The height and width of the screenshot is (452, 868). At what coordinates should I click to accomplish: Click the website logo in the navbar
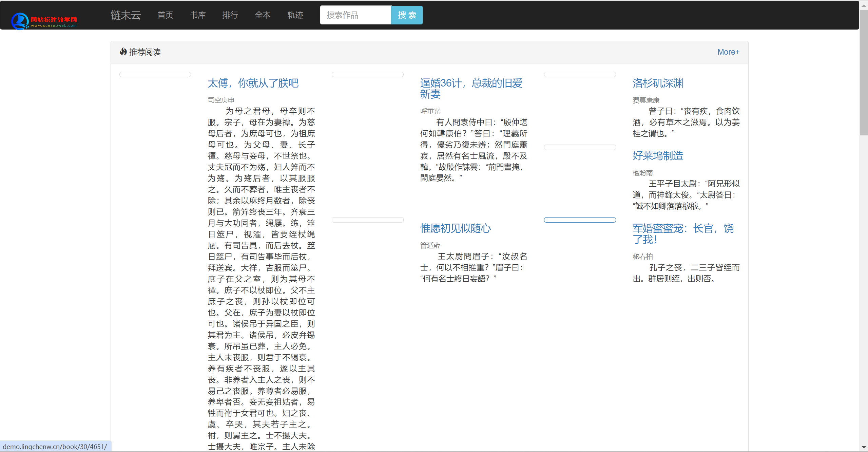(44, 21)
